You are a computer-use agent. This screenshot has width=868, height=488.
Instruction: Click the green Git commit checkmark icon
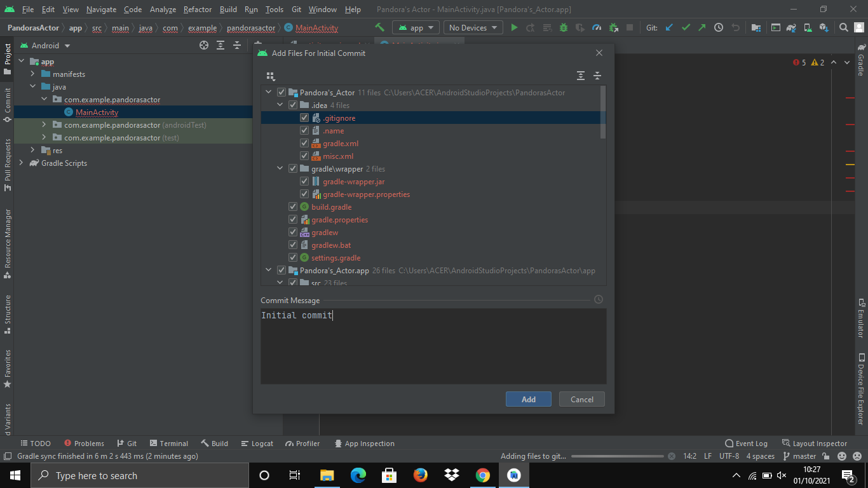click(686, 27)
